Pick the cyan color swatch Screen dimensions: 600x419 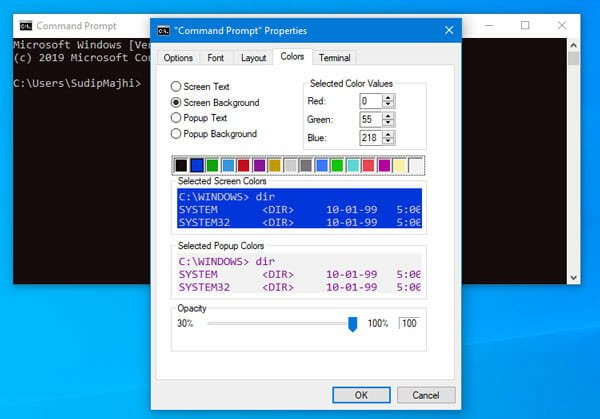click(x=352, y=165)
